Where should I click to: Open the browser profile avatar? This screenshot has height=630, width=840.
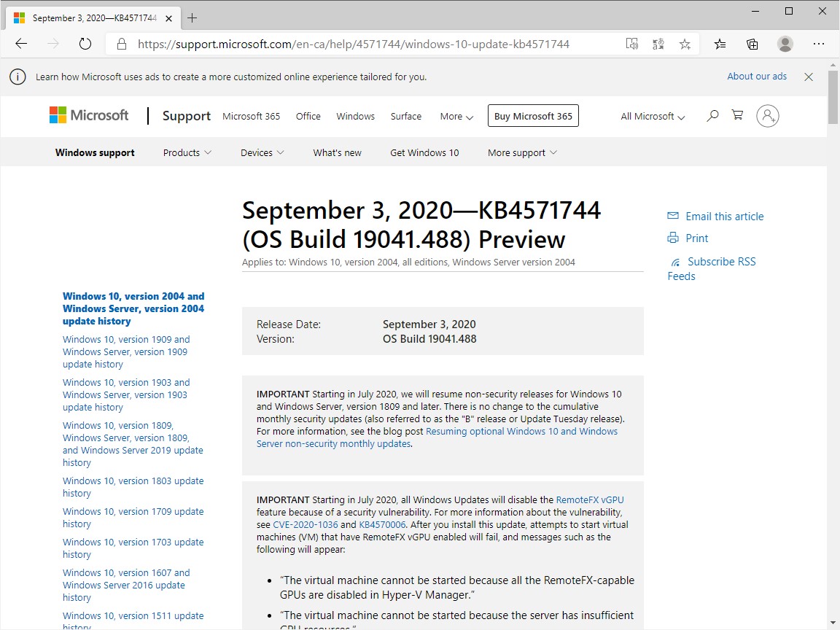785,44
